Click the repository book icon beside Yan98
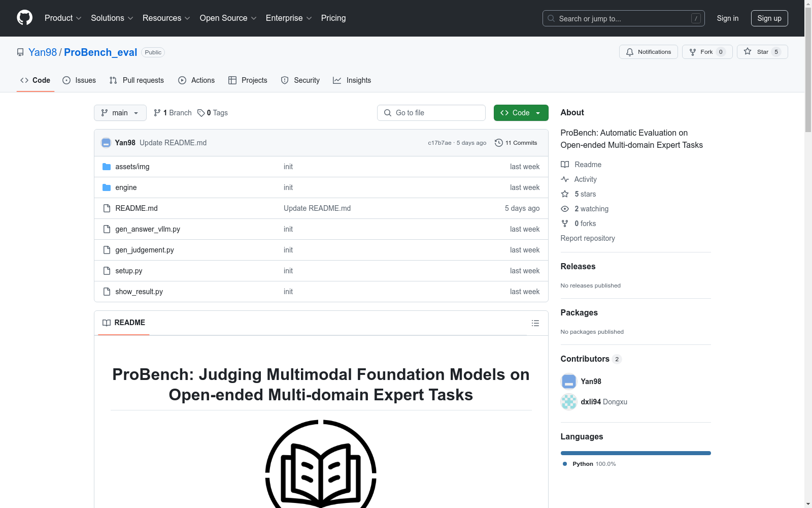The height and width of the screenshot is (508, 812). pos(20,52)
